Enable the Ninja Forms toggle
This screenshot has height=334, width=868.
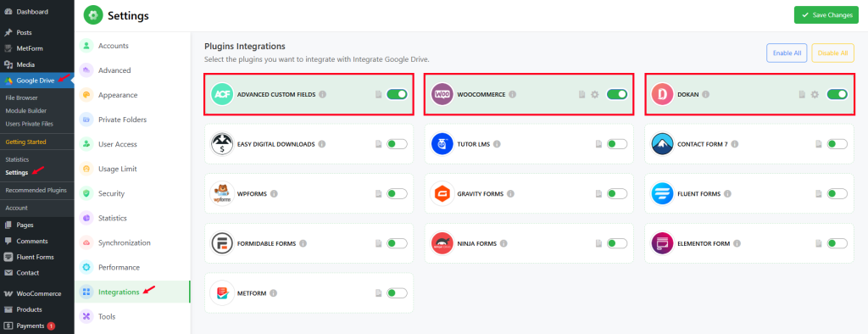pyautogui.click(x=617, y=243)
